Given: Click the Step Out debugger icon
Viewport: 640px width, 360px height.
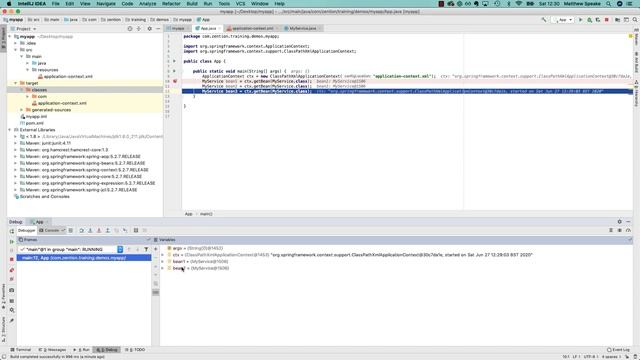Looking at the screenshot, I should coord(108,231).
